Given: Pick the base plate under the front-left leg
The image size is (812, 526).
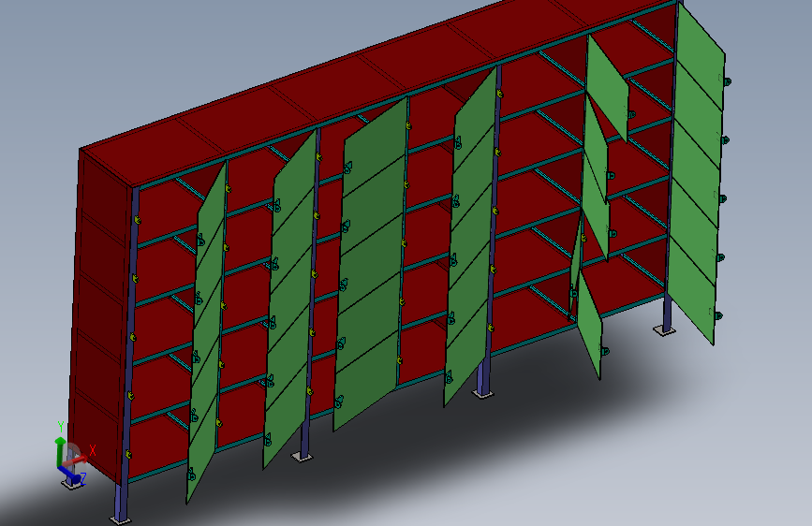Looking at the screenshot, I should (121, 520).
